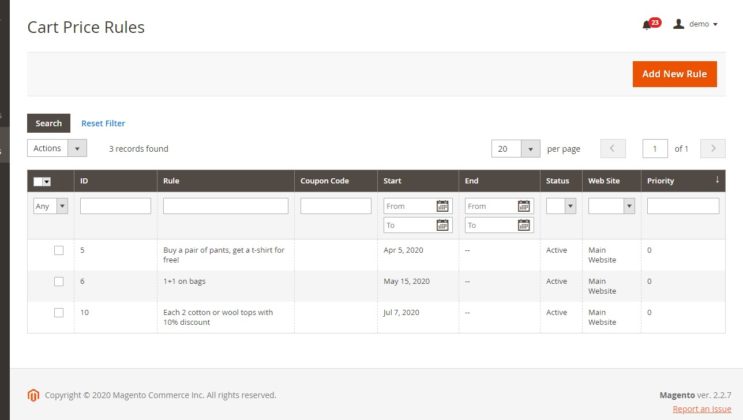The image size is (743, 420).
Task: Sort by the Web Site column header
Action: (604, 181)
